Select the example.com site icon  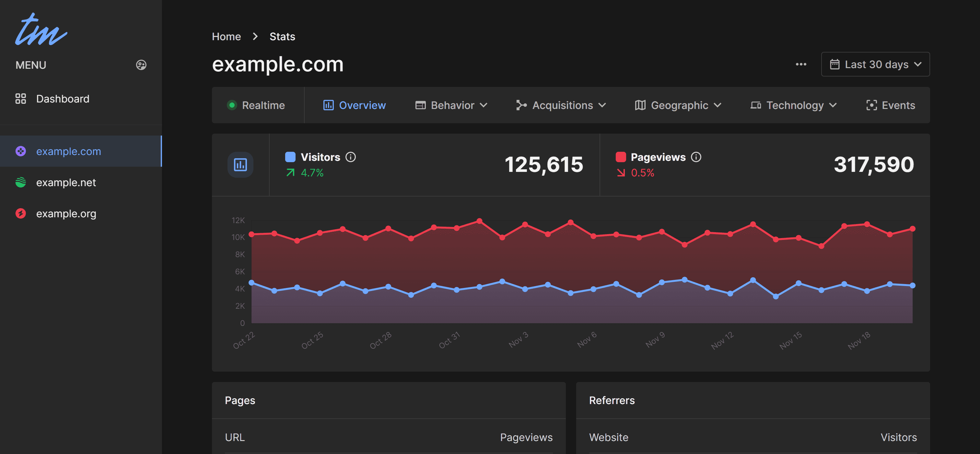coord(21,151)
